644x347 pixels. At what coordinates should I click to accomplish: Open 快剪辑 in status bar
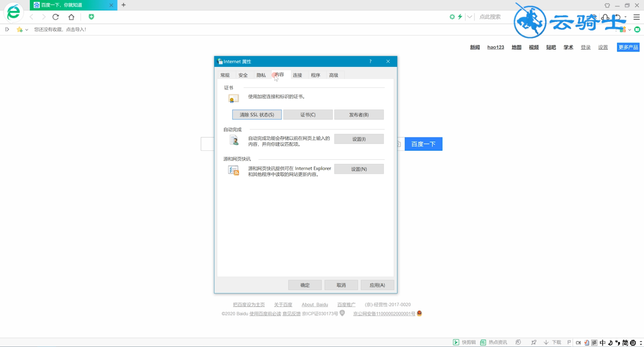(465, 342)
